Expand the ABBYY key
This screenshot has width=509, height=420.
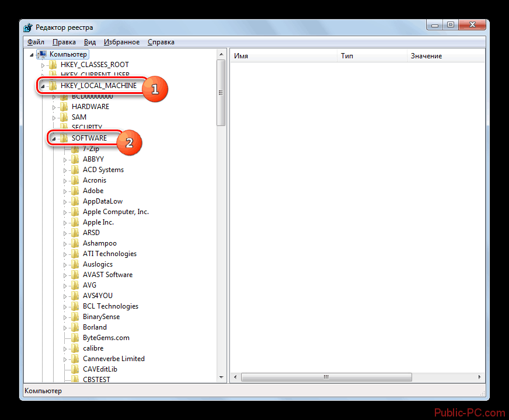pos(65,159)
